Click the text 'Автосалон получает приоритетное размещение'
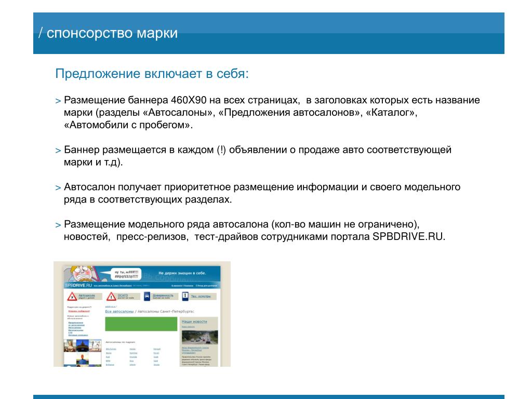 179,187
